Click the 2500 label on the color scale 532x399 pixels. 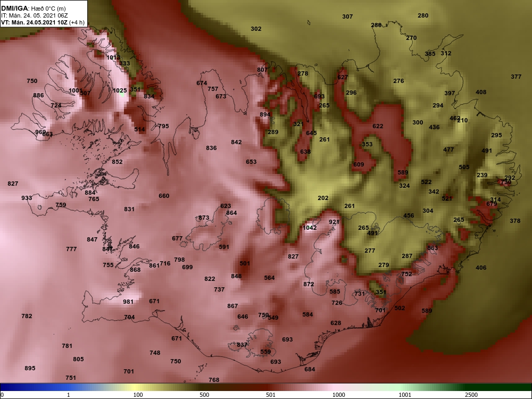(x=471, y=395)
